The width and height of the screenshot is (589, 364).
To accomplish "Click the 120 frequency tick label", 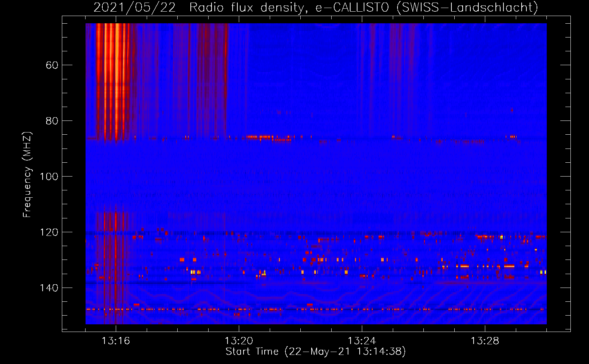I will pos(48,232).
